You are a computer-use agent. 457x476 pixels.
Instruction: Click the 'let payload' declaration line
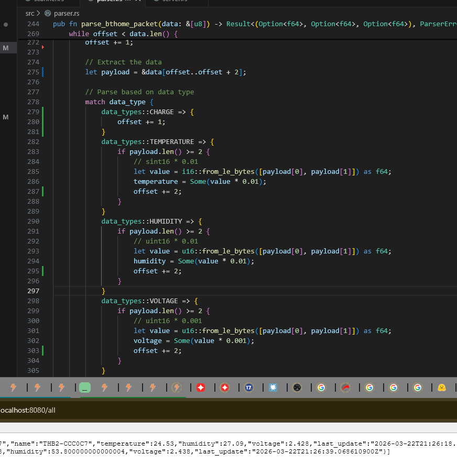pyautogui.click(x=166, y=72)
